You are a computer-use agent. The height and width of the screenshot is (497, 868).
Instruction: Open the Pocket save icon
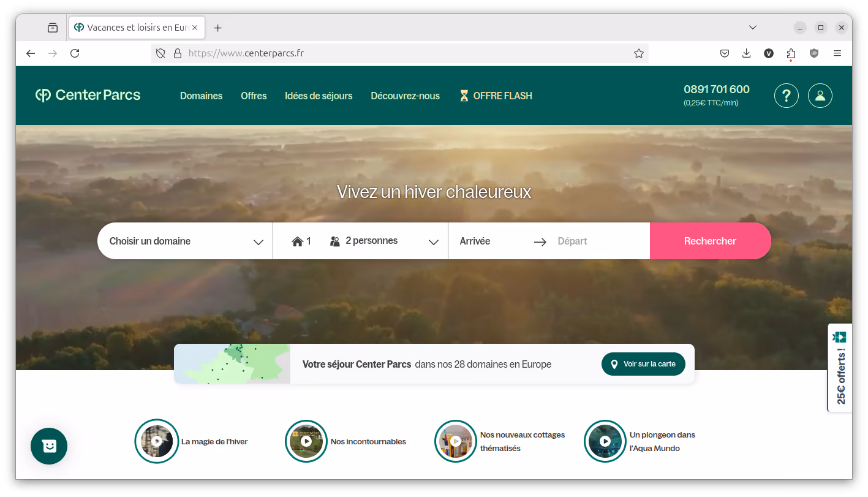pos(725,53)
